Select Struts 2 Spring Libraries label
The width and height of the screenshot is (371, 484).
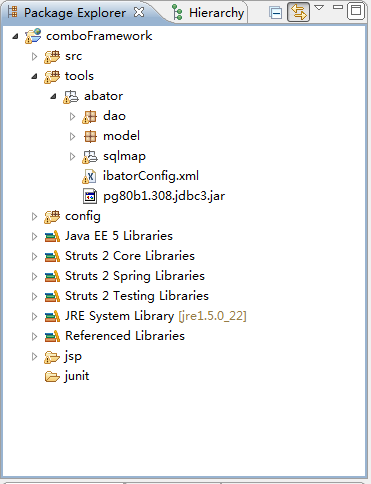pos(135,276)
